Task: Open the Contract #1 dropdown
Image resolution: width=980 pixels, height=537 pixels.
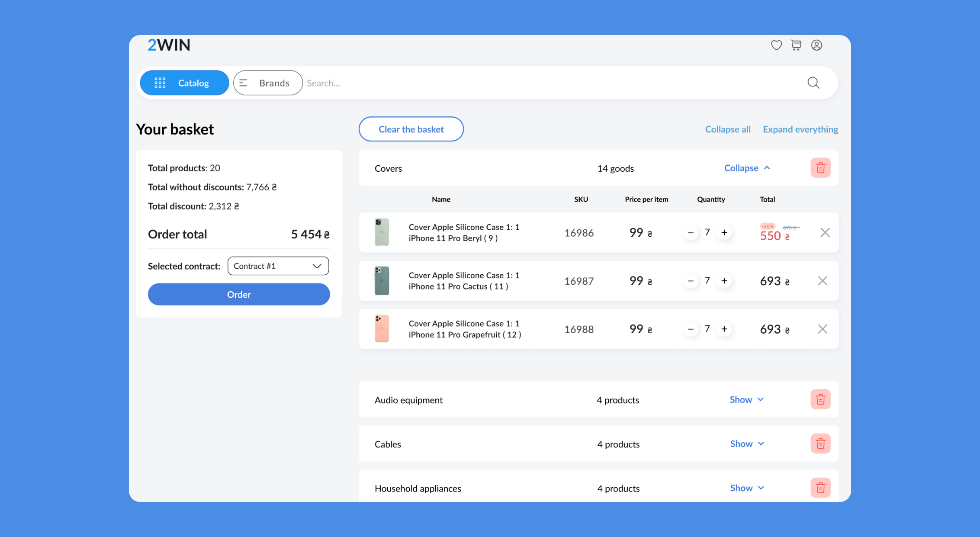Action: [x=278, y=266]
